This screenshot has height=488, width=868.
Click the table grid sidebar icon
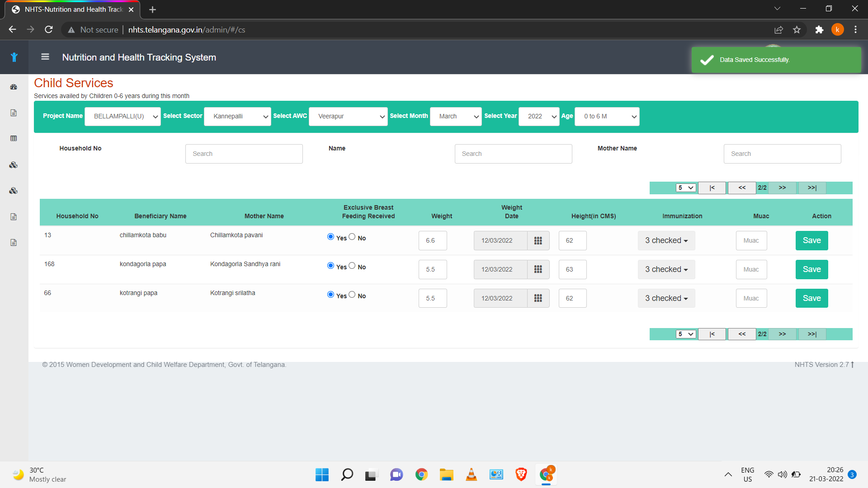click(14, 138)
